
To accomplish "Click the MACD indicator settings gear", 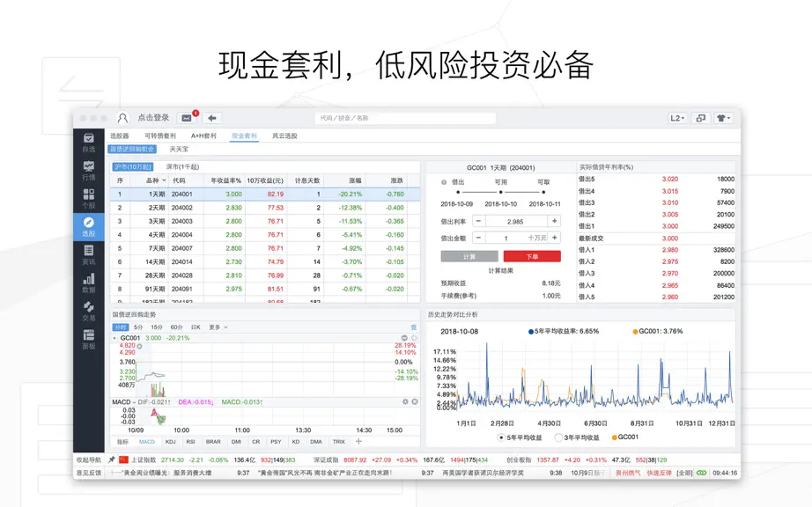I will pos(405,401).
